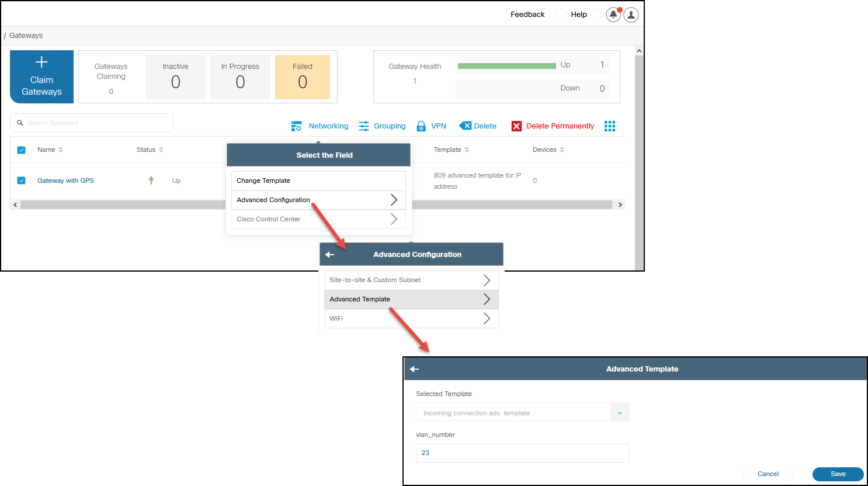Viewport: 868px width, 486px height.
Task: Click the vlan_number input field
Action: 523,453
